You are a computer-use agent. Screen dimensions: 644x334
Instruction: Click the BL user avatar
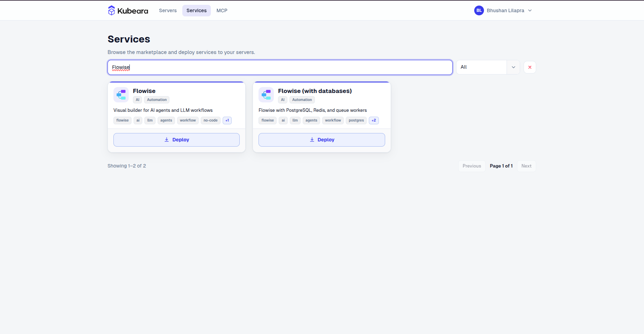479,10
